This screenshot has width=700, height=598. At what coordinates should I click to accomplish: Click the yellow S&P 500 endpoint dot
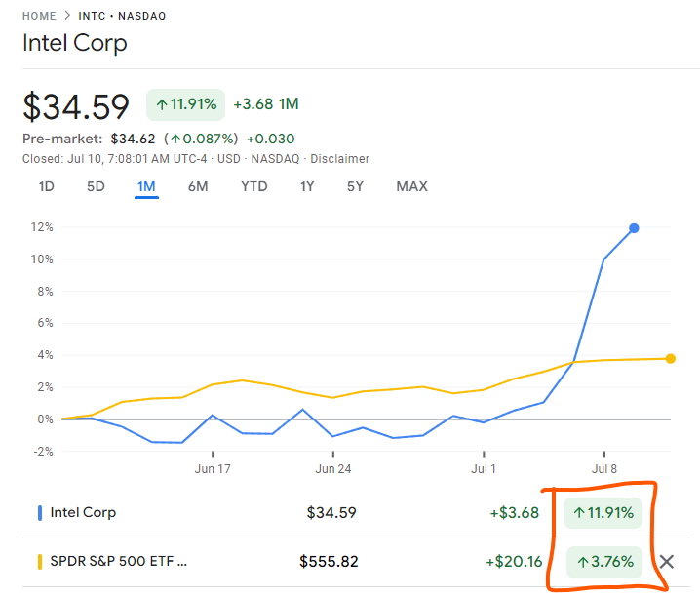(x=670, y=359)
